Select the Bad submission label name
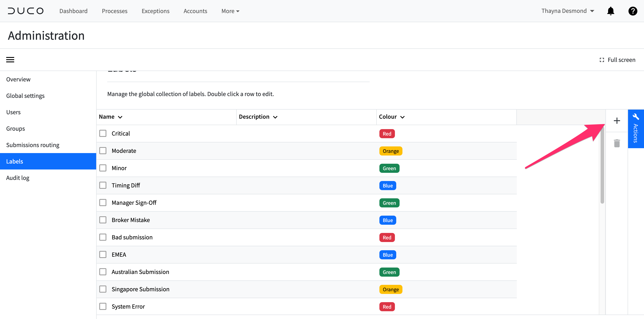 click(x=132, y=237)
